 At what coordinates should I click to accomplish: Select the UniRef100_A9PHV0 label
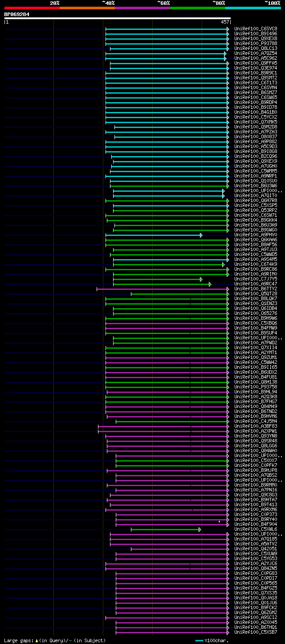pyautogui.click(x=256, y=235)
